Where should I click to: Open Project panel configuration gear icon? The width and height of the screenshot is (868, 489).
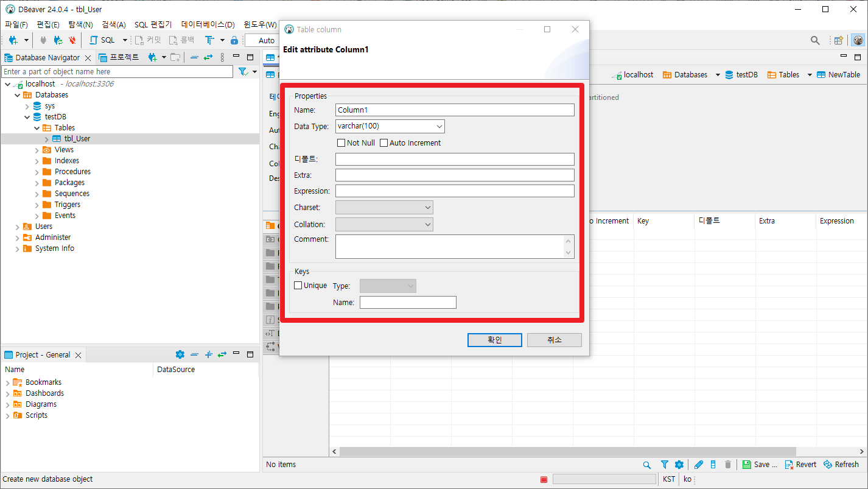(x=180, y=354)
